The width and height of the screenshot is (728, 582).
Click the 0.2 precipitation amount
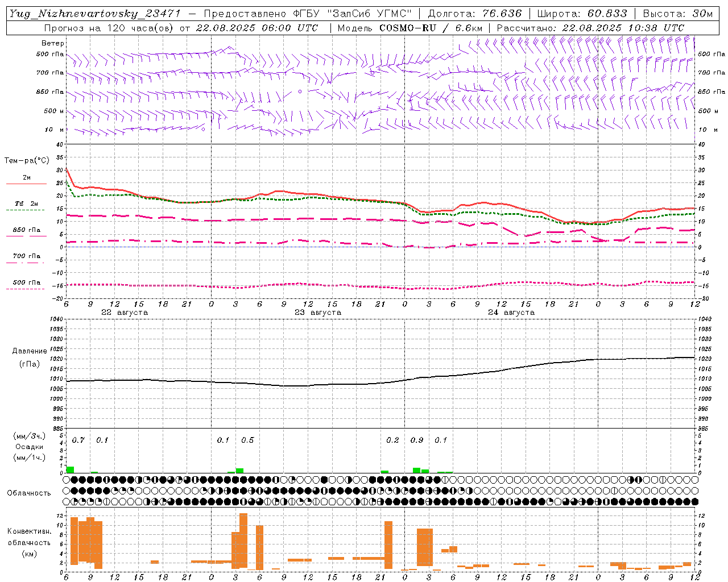click(x=392, y=440)
